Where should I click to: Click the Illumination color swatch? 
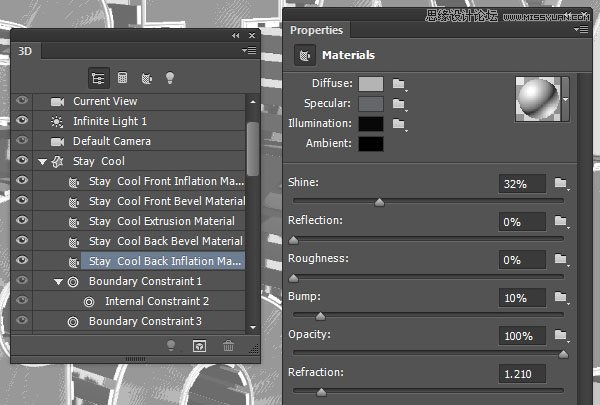pyautogui.click(x=371, y=124)
